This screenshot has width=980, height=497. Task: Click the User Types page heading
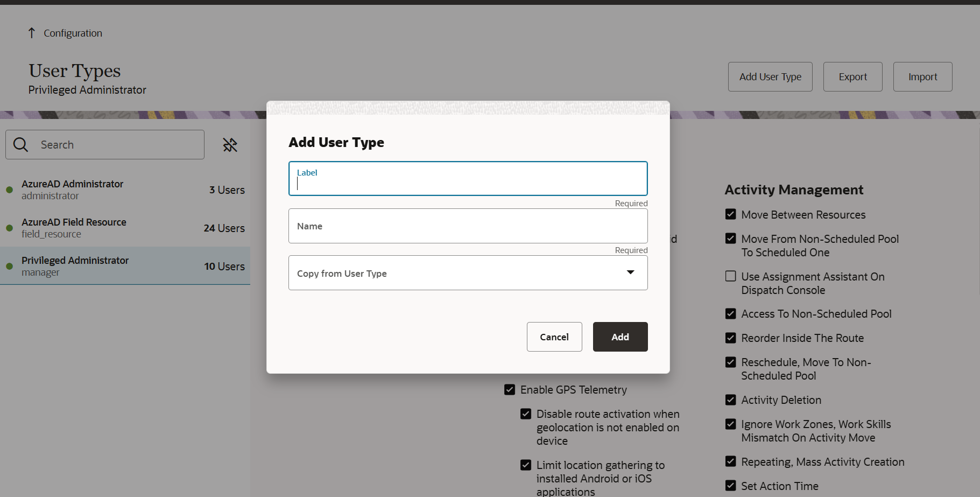coord(75,71)
